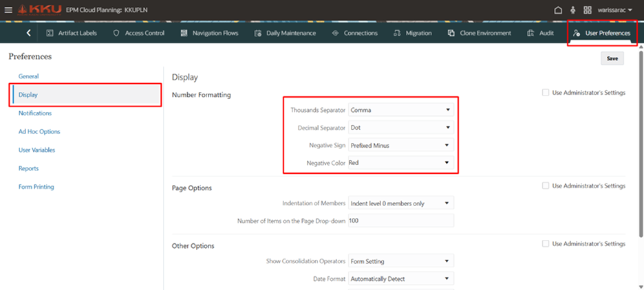The image size is (644, 290).
Task: Check Use Administrator's Settings for Page Options
Action: click(x=546, y=186)
